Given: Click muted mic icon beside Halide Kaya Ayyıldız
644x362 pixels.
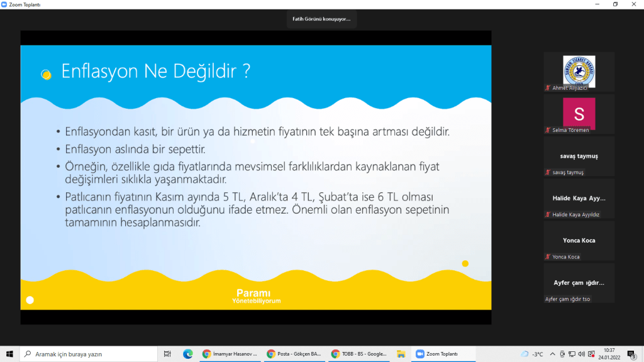Looking at the screenshot, I should [x=548, y=215].
